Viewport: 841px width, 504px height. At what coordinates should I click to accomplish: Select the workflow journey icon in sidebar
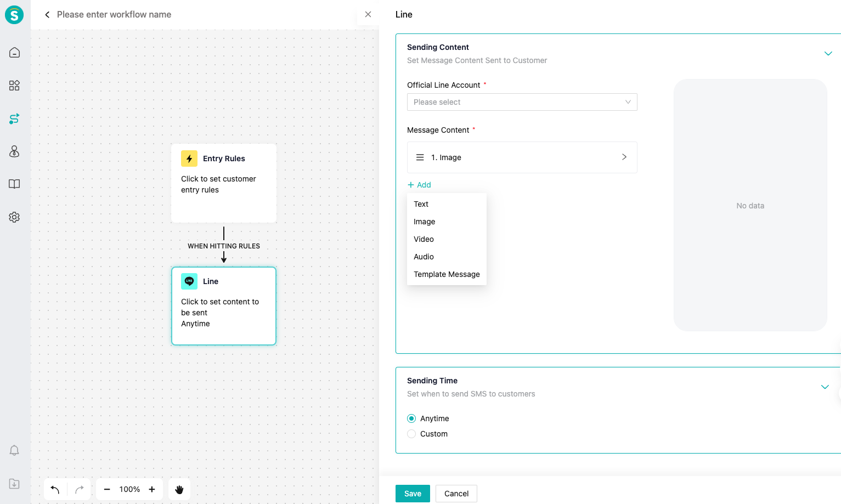tap(15, 118)
